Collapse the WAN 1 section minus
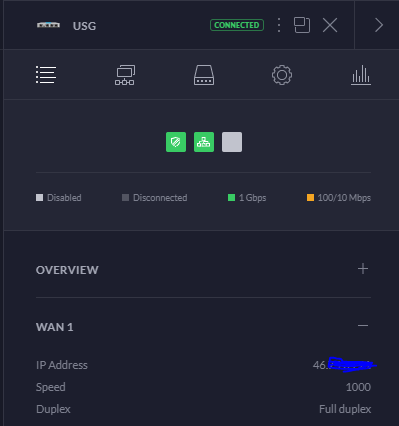 point(363,325)
